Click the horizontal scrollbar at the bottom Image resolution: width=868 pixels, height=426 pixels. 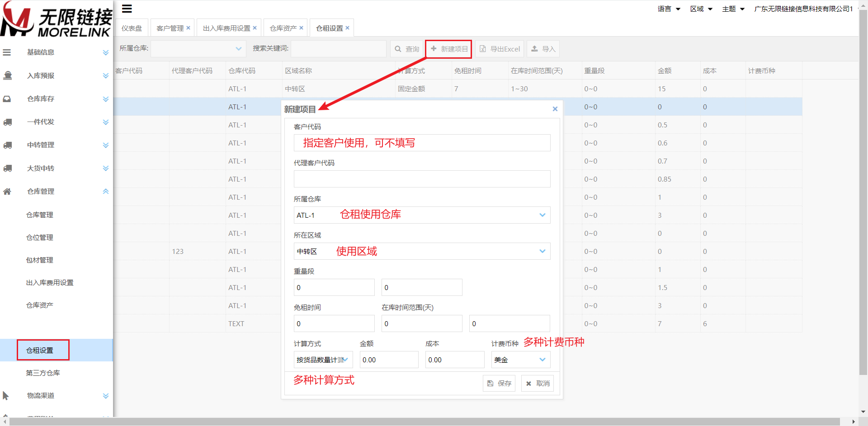424,421
